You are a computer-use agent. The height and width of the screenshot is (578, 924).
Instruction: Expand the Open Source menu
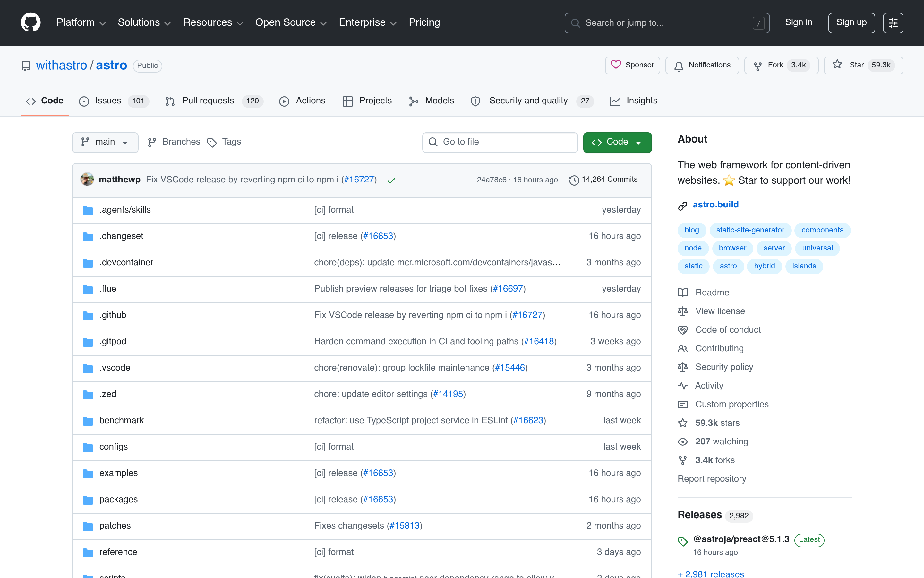(x=291, y=22)
